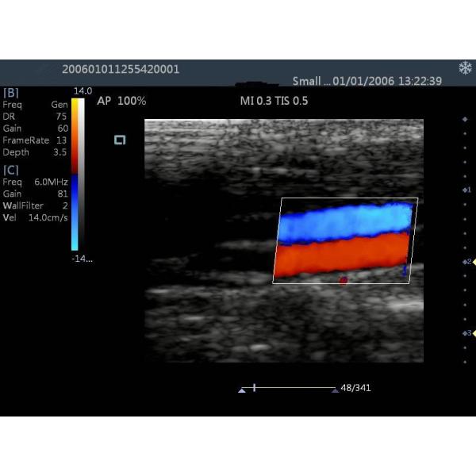Select the Vel 14.0cm/s parameter

tap(35, 217)
